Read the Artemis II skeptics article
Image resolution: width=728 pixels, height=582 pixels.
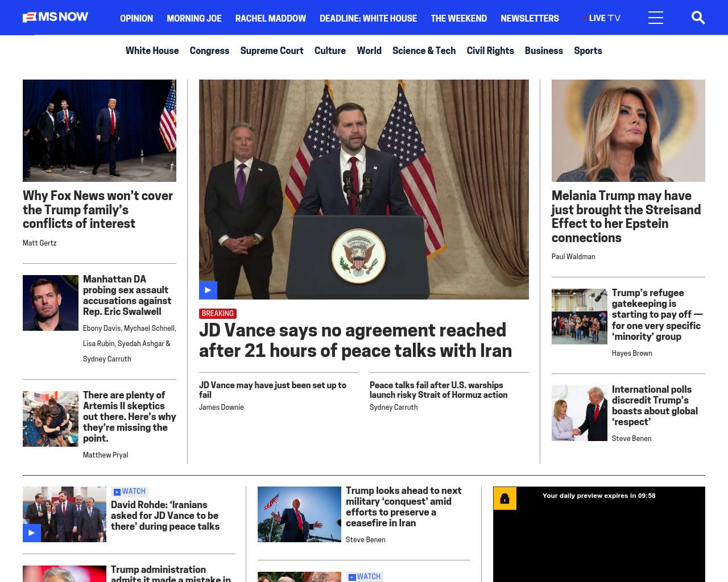[130, 417]
